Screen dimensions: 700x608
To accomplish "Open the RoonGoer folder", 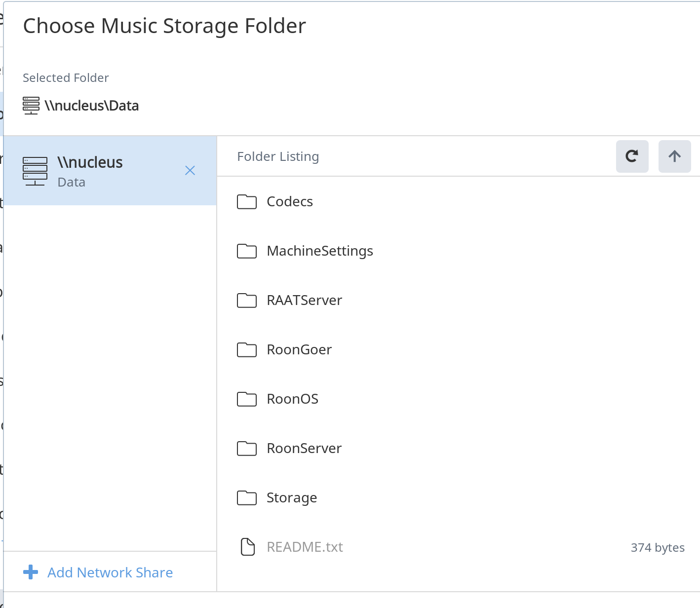I will coord(299,350).
